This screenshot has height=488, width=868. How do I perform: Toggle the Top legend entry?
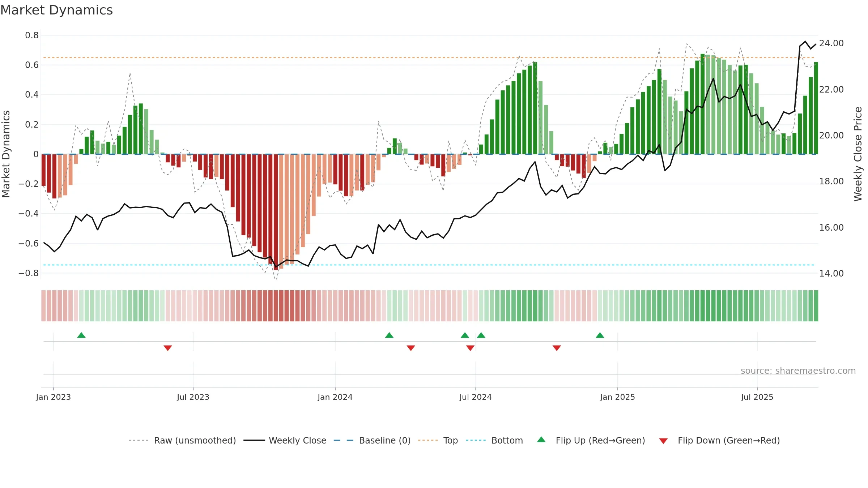tap(438, 440)
